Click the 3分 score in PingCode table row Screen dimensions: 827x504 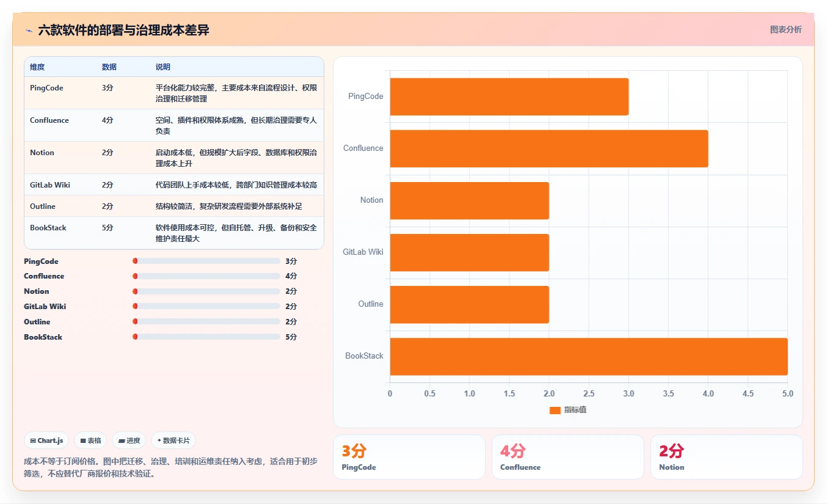coord(107,88)
